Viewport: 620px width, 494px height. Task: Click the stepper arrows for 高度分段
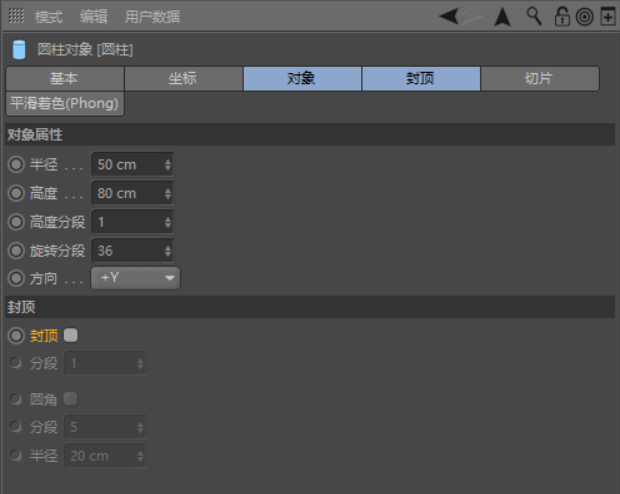click(168, 222)
